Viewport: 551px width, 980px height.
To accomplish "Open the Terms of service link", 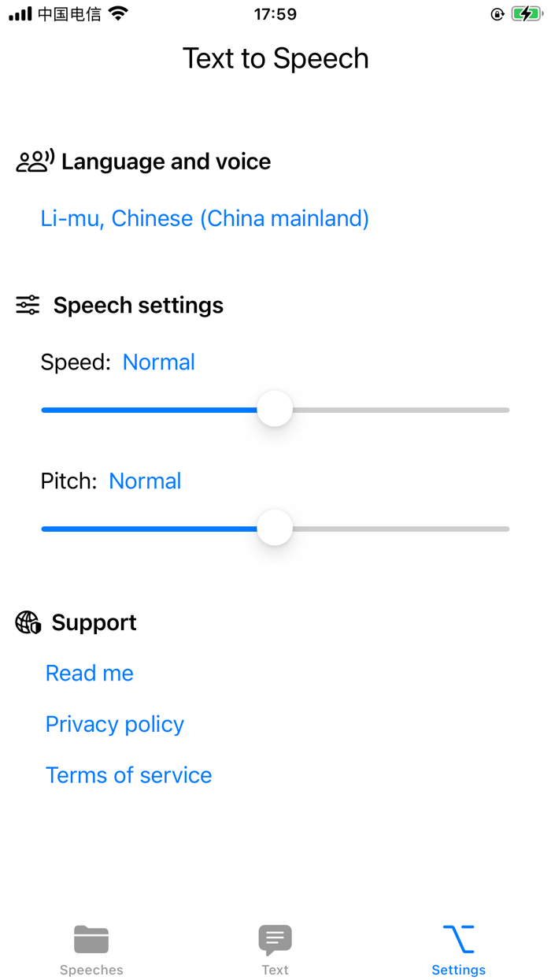I will (128, 775).
